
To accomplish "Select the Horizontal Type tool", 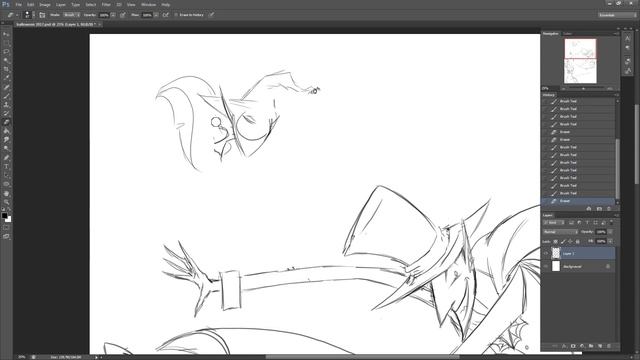I will pos(6,167).
